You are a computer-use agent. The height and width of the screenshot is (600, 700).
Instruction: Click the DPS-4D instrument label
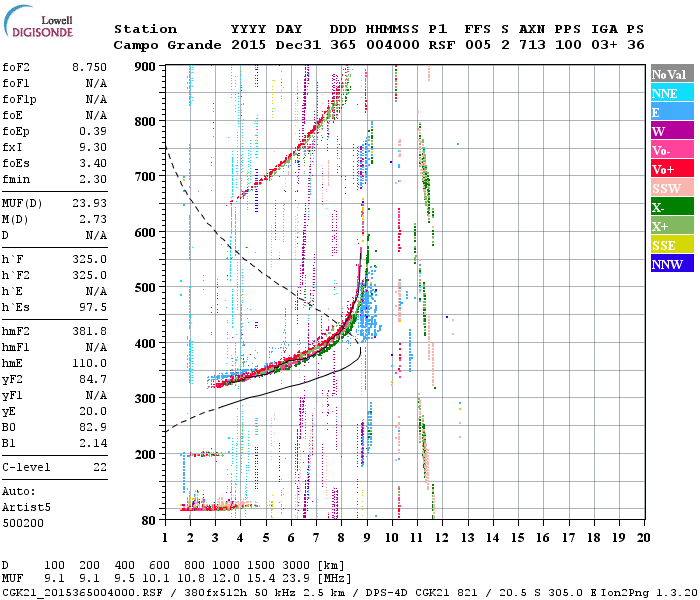click(x=388, y=593)
